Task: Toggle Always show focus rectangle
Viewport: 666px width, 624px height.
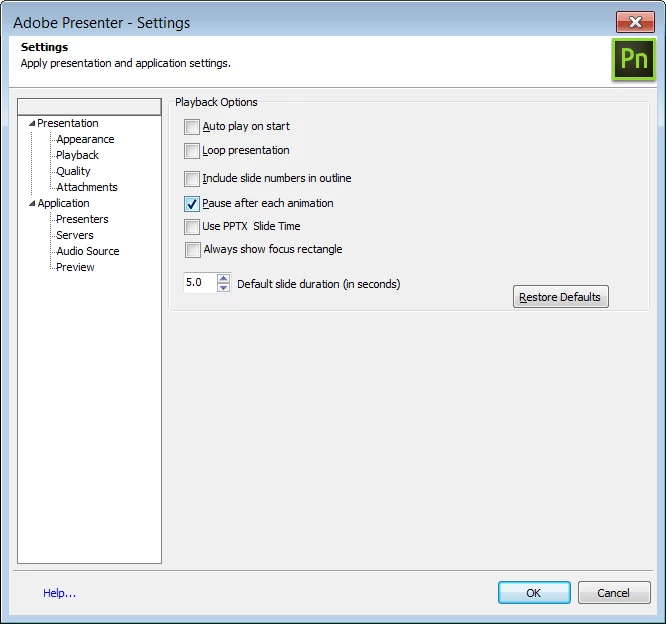Action: coord(192,250)
